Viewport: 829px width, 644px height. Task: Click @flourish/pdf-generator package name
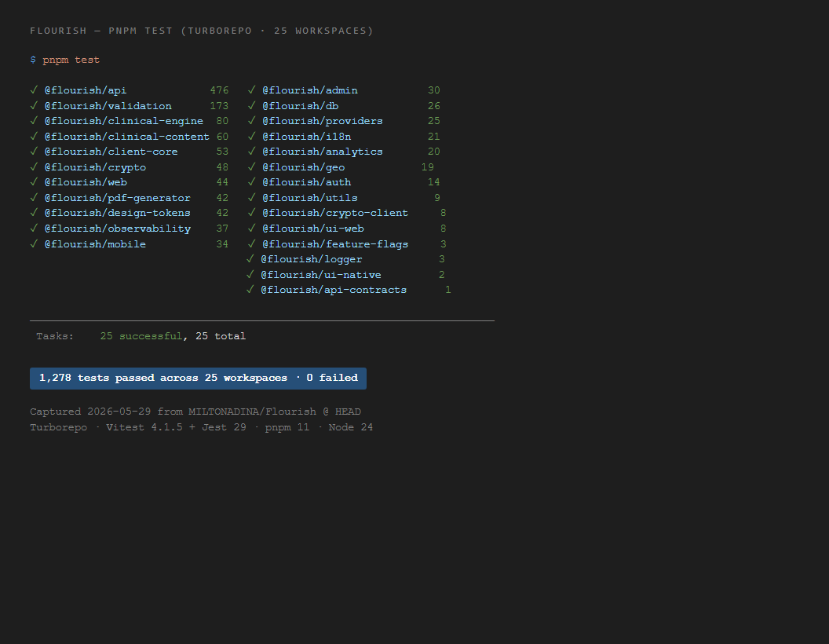[118, 198]
